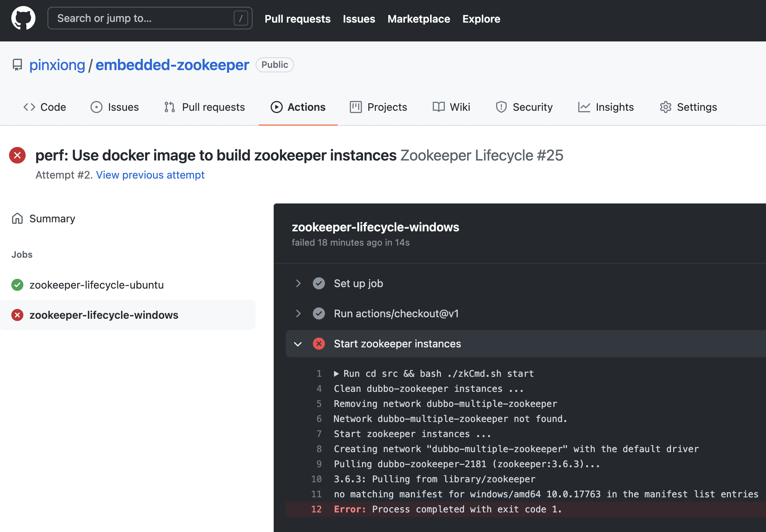Image resolution: width=766 pixels, height=532 pixels.
Task: Click the Insights graph icon
Action: pos(584,107)
